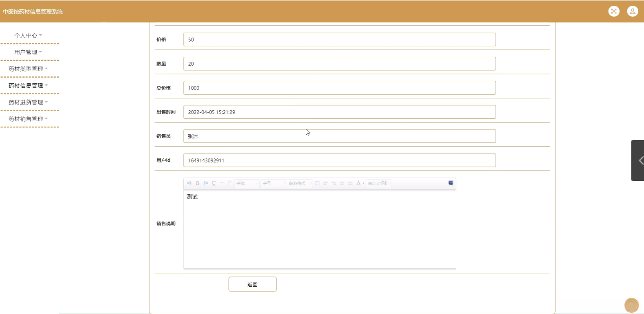Open the user profile icon in the header

pos(633,11)
